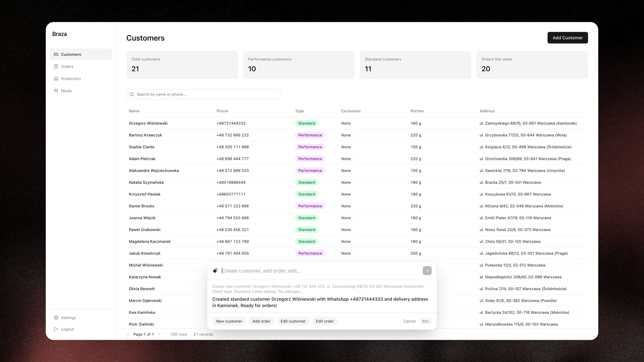Click the Orders this week card
The image size is (644, 362).
tap(532, 65)
